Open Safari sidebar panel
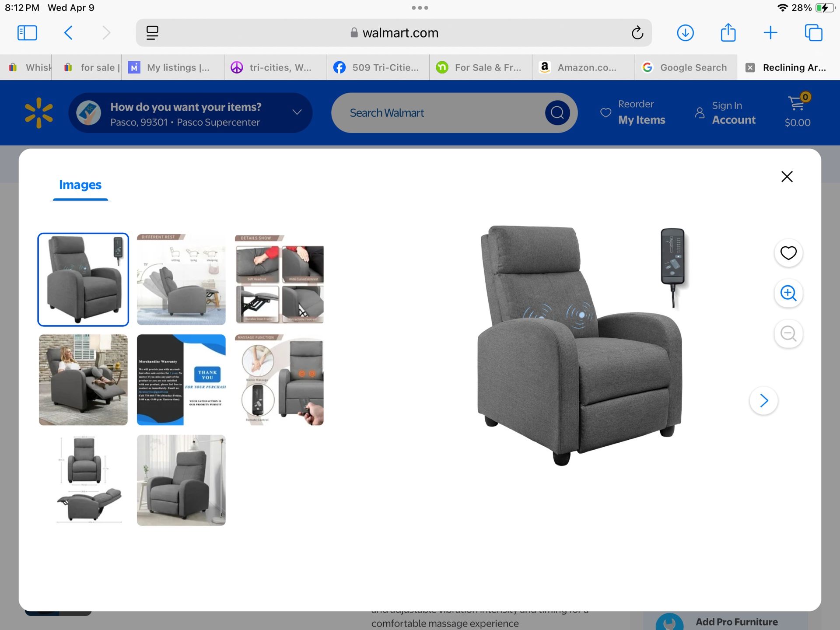 click(27, 33)
